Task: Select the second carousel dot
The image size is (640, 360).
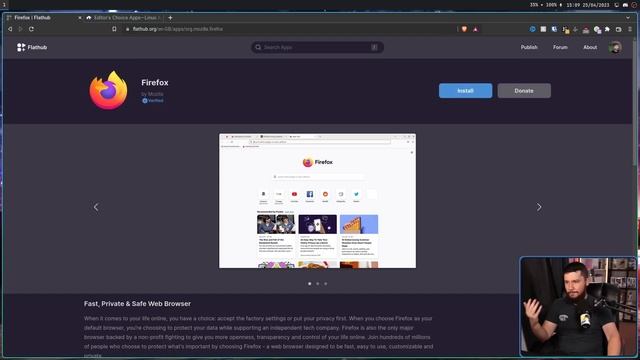Action: coord(318,284)
